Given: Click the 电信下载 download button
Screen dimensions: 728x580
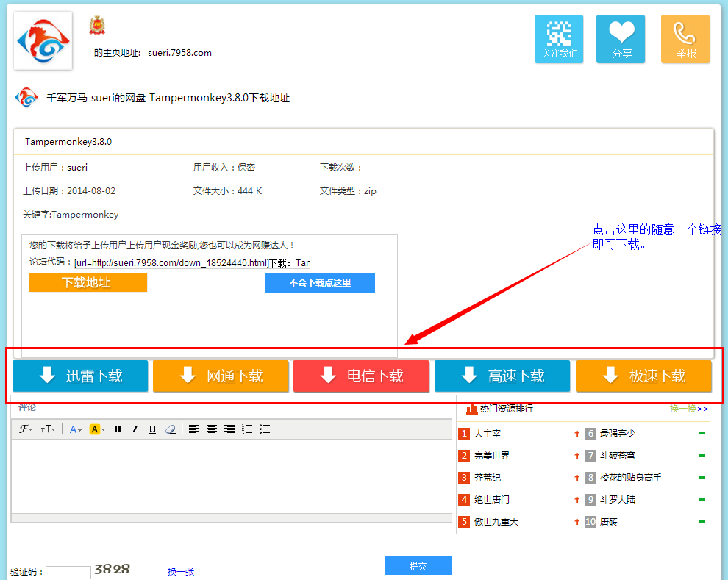Looking at the screenshot, I should [x=361, y=376].
